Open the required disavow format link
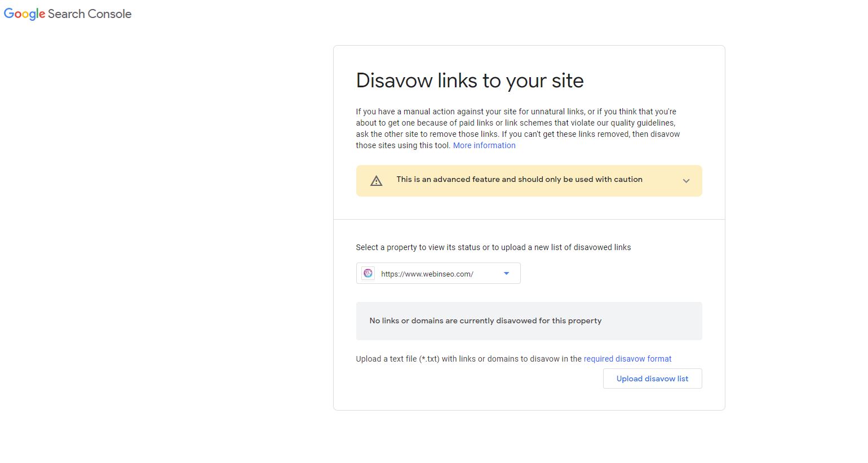The height and width of the screenshot is (463, 868). click(627, 359)
